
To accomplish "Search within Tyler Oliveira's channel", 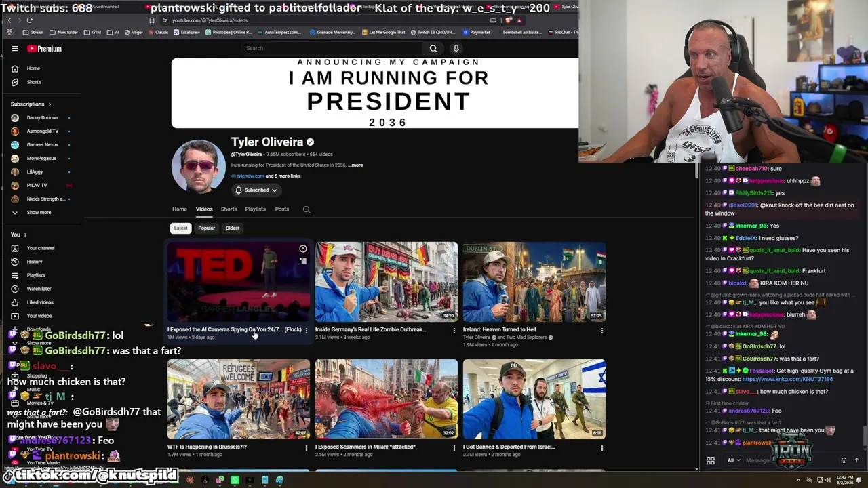I will pyautogui.click(x=307, y=209).
